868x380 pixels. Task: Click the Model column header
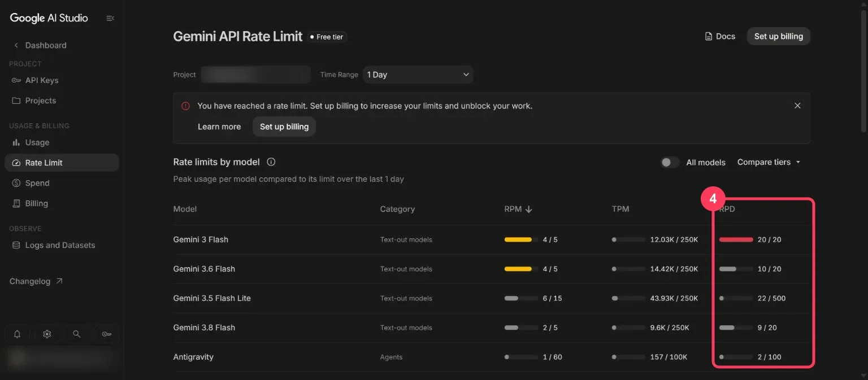pos(185,209)
